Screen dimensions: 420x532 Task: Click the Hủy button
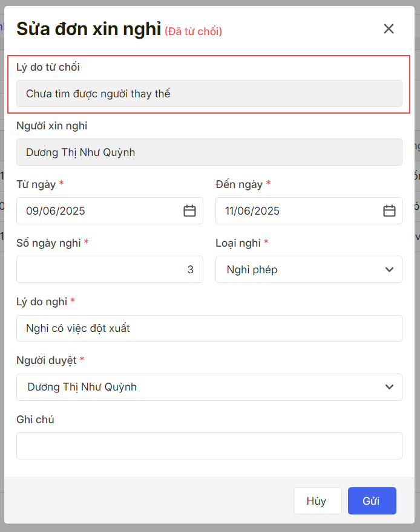pos(316,501)
